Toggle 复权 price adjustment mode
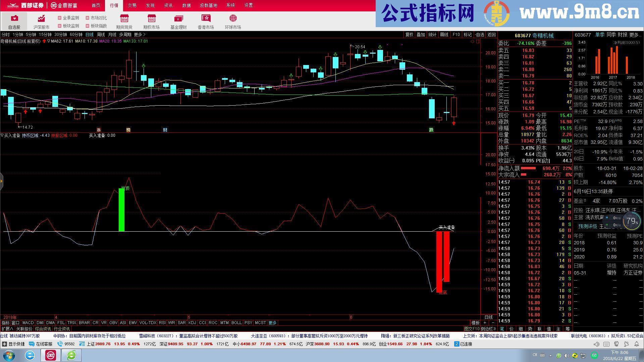This screenshot has height=362, width=644. pyautogui.click(x=410, y=35)
